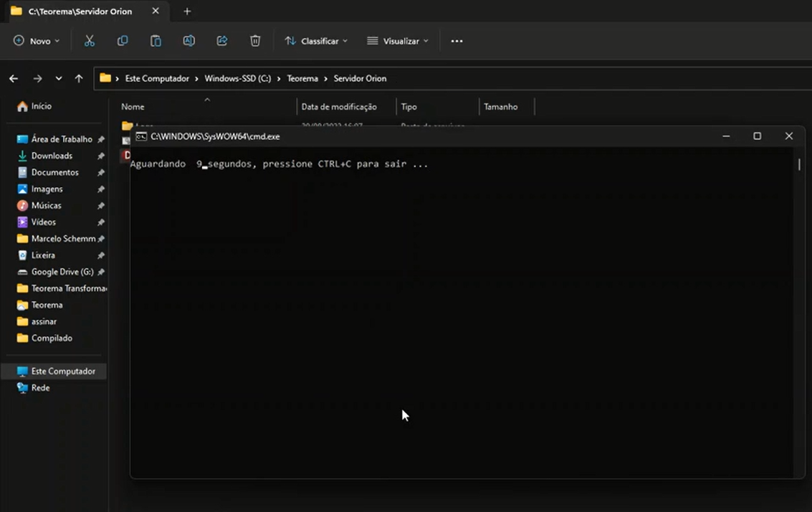Sort by the Tipo column header
812x512 pixels.
coord(409,107)
